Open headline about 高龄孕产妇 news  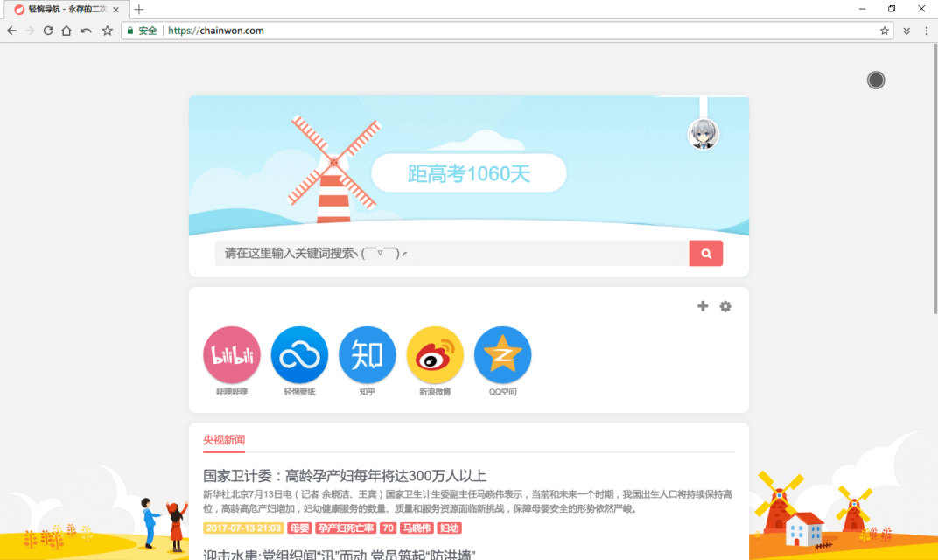click(x=345, y=476)
